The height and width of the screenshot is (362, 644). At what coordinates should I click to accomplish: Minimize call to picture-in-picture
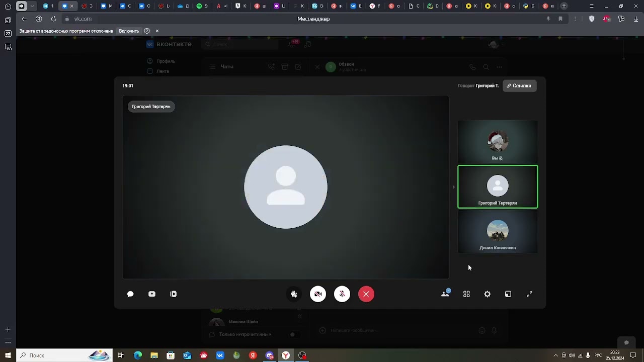[x=508, y=294]
